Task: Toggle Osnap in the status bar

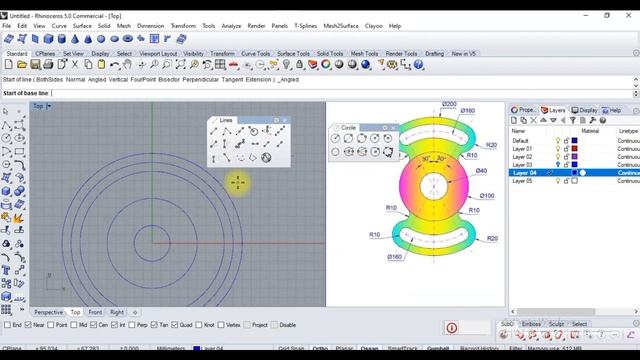Action: (369, 348)
